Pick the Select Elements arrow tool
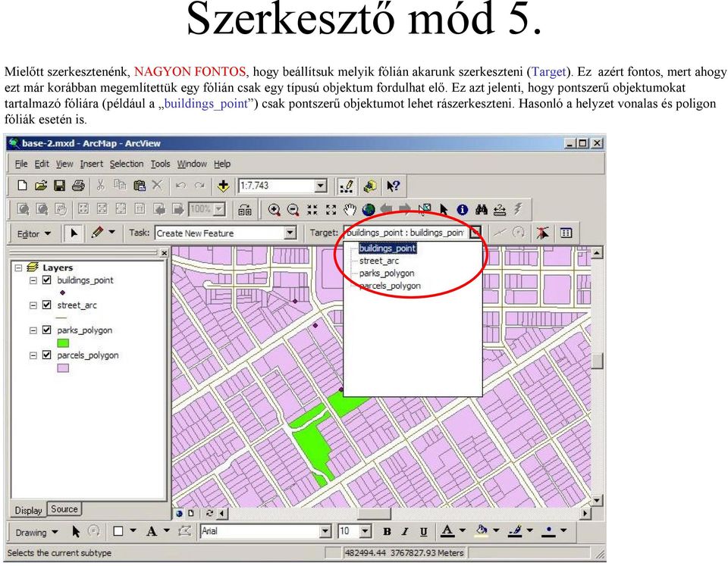 click(444, 210)
